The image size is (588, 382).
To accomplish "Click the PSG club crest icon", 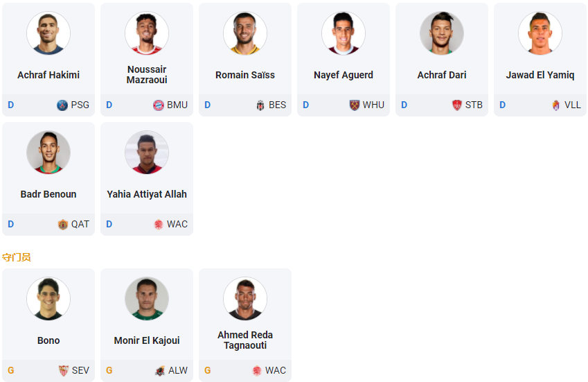I will point(62,105).
